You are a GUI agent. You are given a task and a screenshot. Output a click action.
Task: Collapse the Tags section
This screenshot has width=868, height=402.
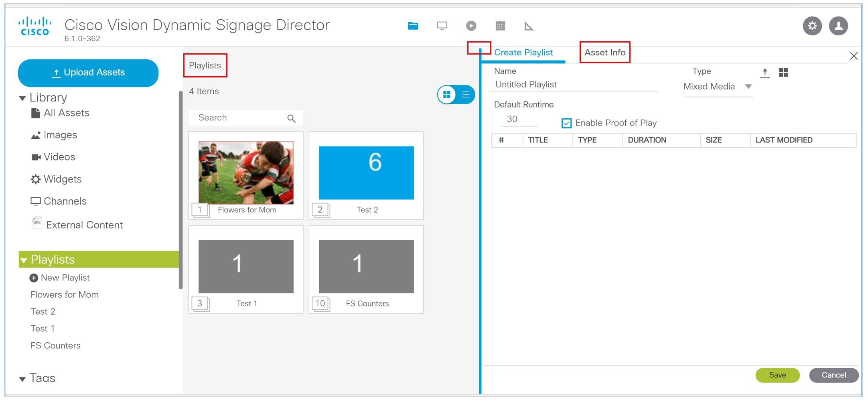point(22,379)
